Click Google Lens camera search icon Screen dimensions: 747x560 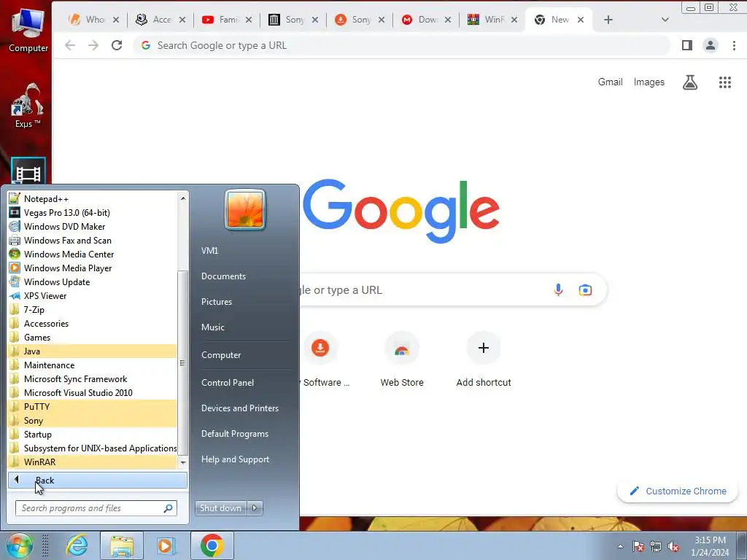click(586, 289)
